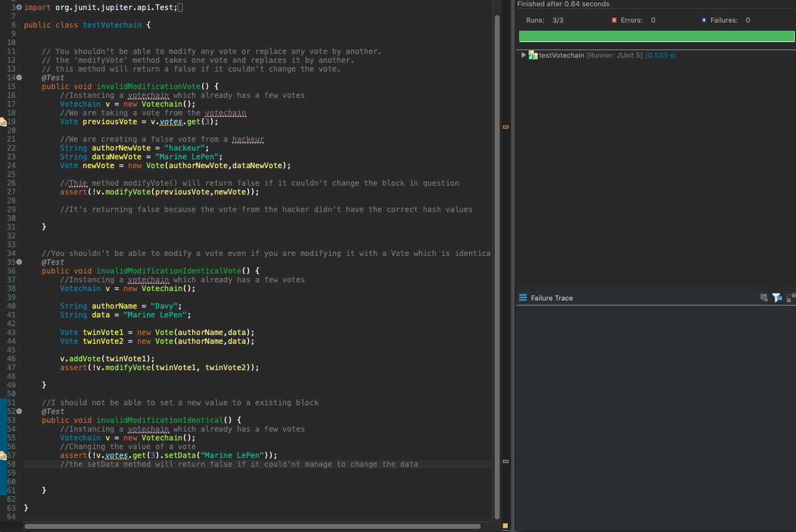The width and height of the screenshot is (796, 532).
Task: Click the warning marker on line 57
Action: pos(3,455)
